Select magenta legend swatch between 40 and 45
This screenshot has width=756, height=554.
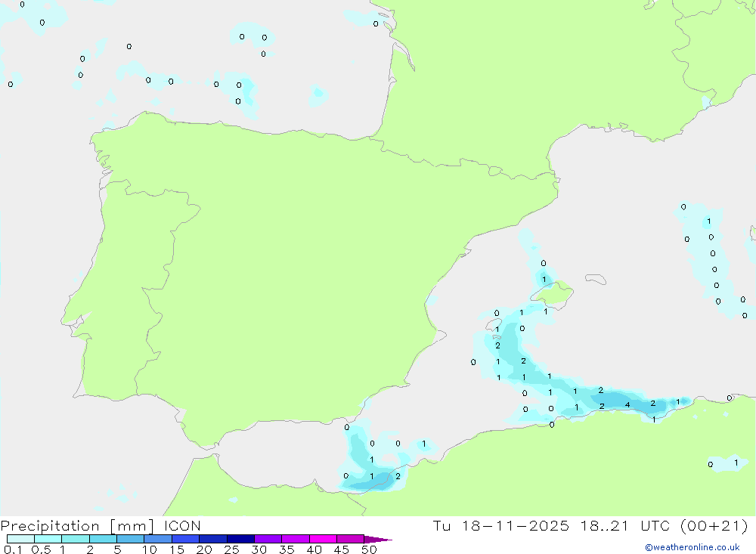pos(323,539)
